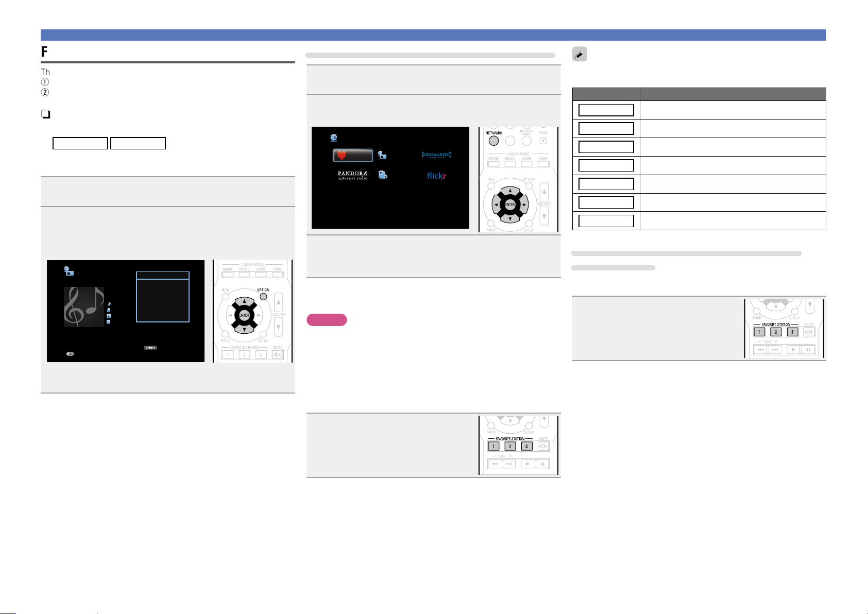Click the previous-track button on the right-column remote
Viewport: 868px width, 614px height.
[761, 350]
